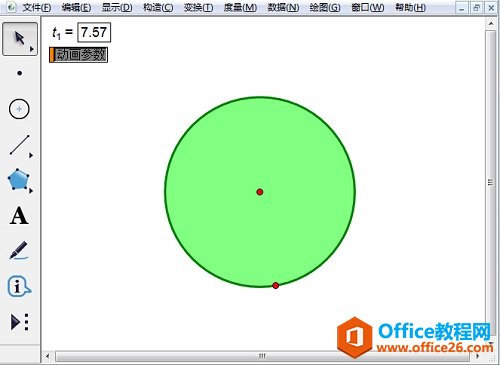Open the 文件(F) menu

(37, 7)
